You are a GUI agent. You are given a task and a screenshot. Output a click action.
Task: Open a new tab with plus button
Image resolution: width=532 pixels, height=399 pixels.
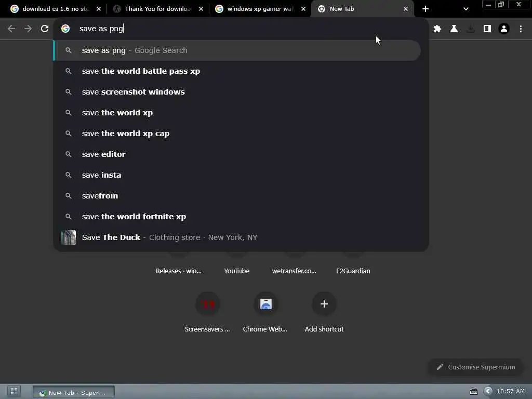[x=425, y=9]
